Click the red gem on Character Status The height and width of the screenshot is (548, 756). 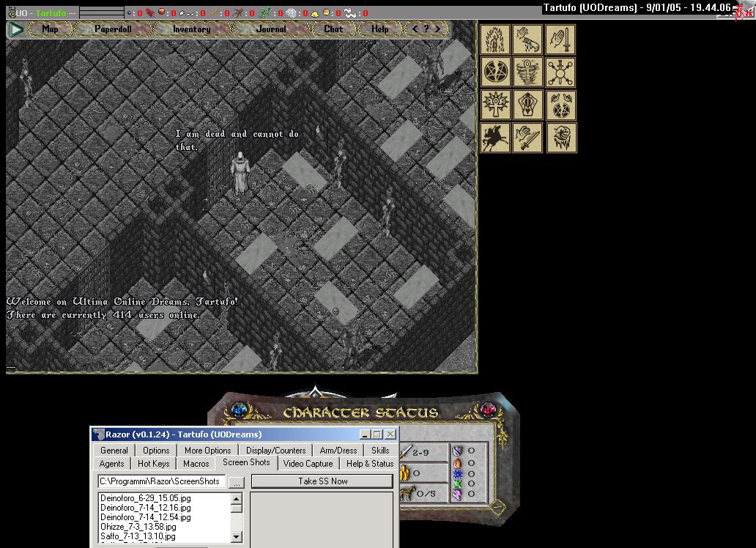tap(488, 410)
